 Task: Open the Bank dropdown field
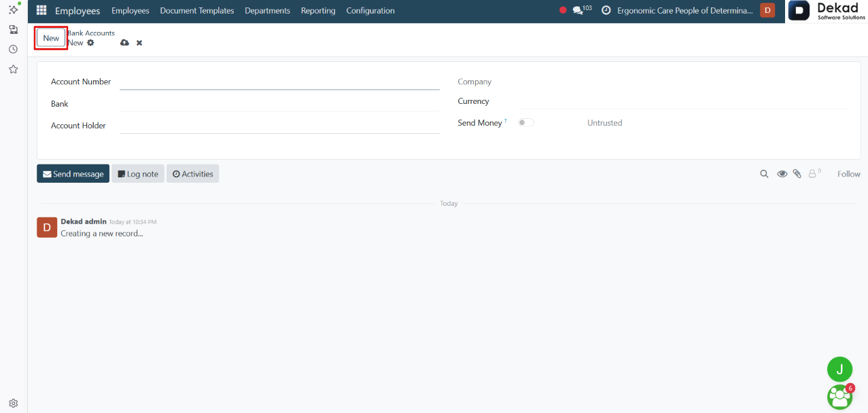point(279,104)
